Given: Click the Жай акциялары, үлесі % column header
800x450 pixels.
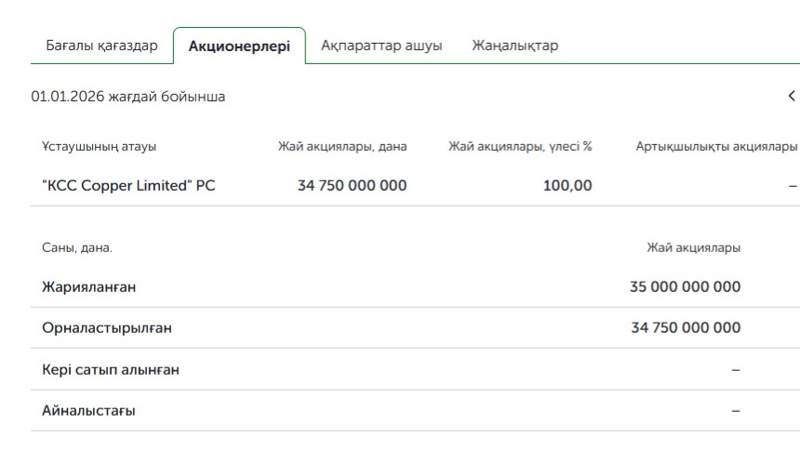Looking at the screenshot, I should [520, 146].
